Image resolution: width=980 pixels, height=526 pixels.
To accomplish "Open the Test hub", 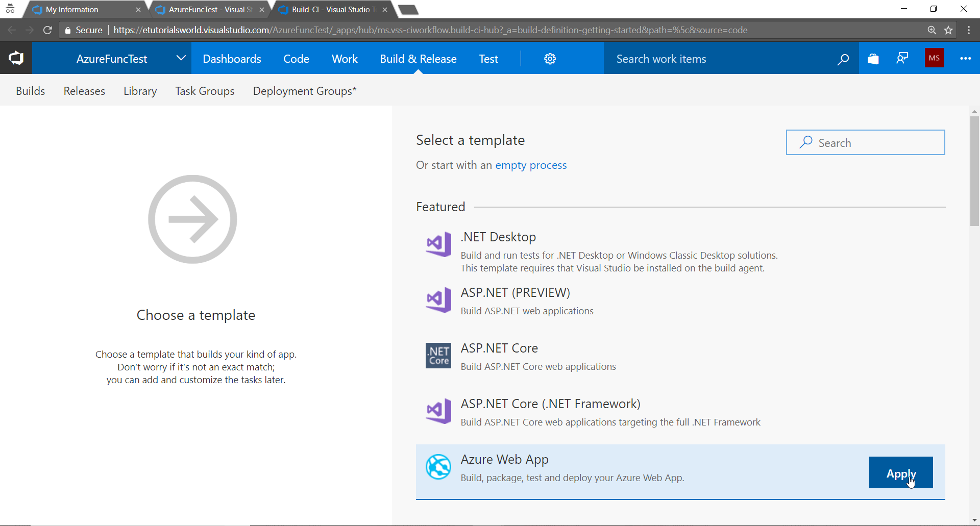I will point(488,59).
